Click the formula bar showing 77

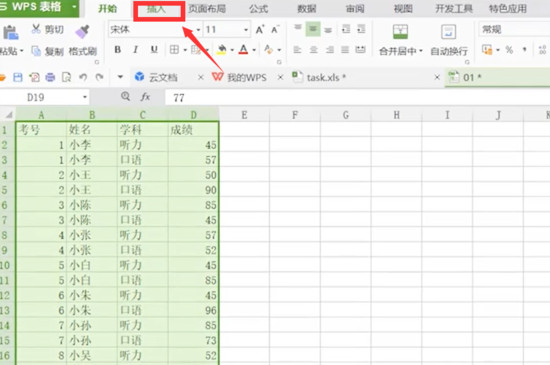[x=357, y=97]
